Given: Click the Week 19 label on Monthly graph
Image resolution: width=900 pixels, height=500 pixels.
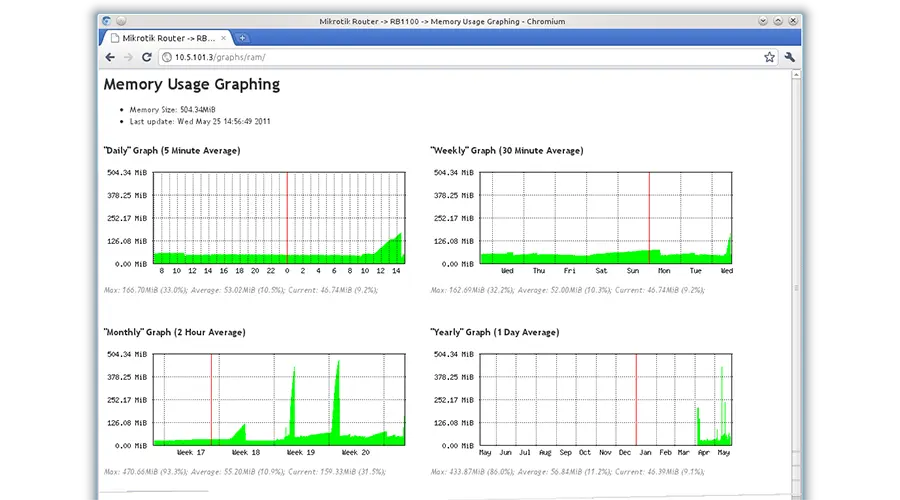Looking at the screenshot, I should coord(301,452).
